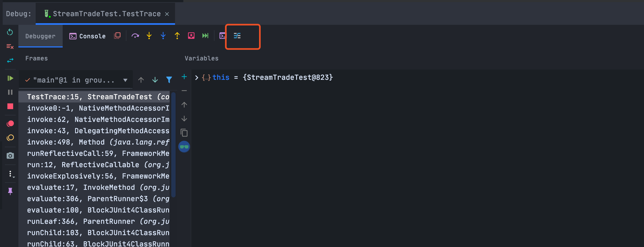Screen dimensions: 644x247
Task: Click the blue Force Step Into arrow
Action: (163, 36)
